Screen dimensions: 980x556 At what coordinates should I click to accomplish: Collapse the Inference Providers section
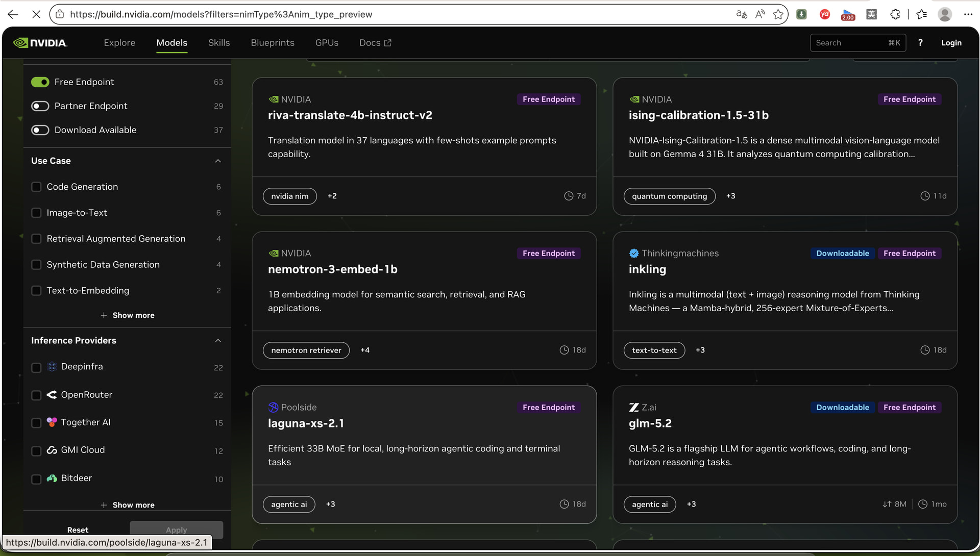pyautogui.click(x=218, y=341)
